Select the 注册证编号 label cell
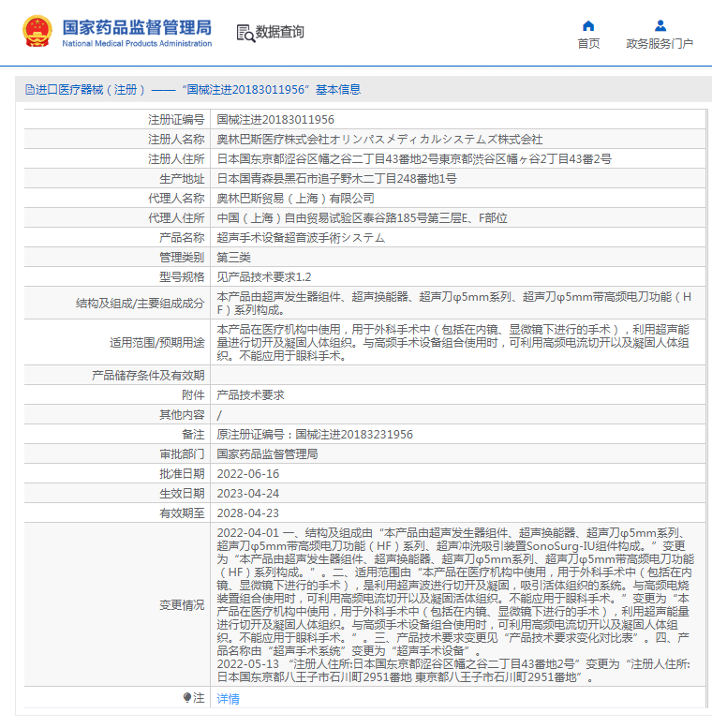 [176, 120]
